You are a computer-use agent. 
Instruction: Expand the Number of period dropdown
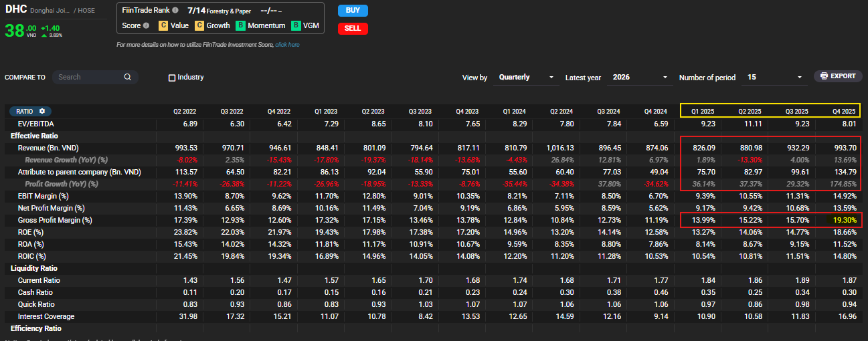[x=774, y=78]
